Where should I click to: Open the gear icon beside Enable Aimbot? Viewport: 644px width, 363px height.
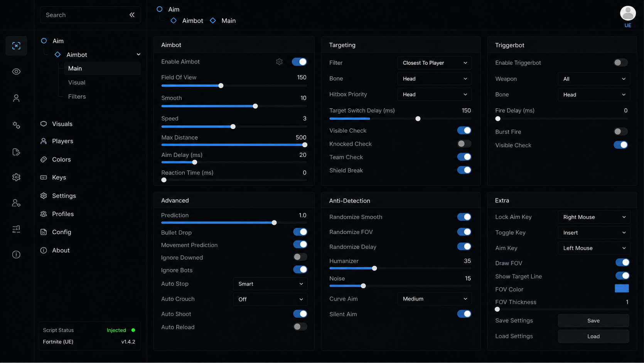click(279, 62)
